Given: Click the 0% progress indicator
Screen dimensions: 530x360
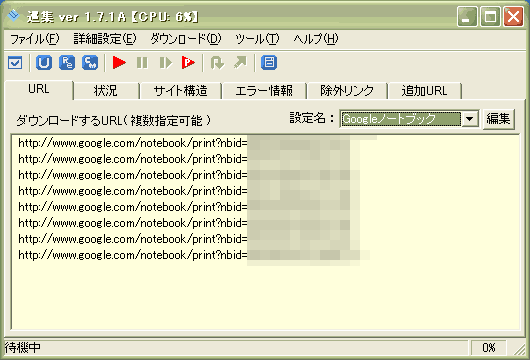Looking at the screenshot, I should tap(489, 347).
